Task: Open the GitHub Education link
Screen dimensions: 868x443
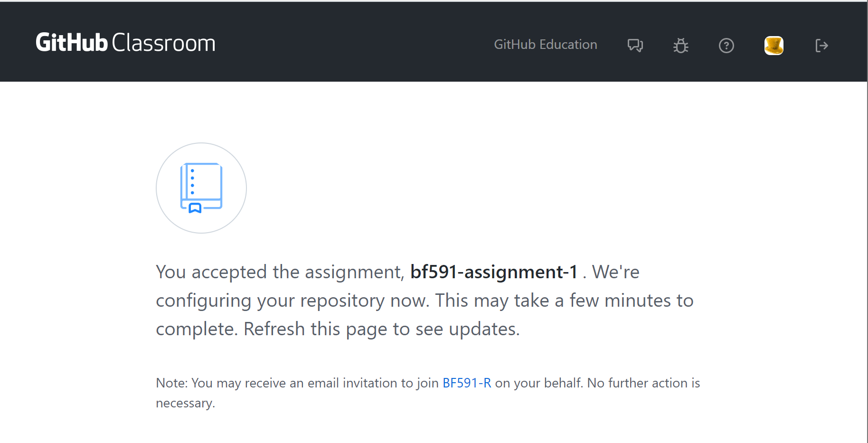Action: click(545, 45)
